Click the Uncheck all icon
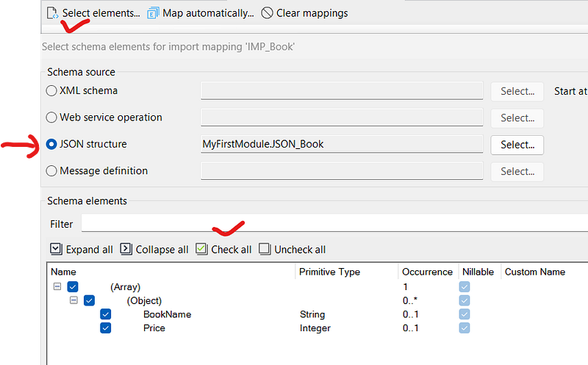Viewport: 588px width, 365px height. [265, 249]
